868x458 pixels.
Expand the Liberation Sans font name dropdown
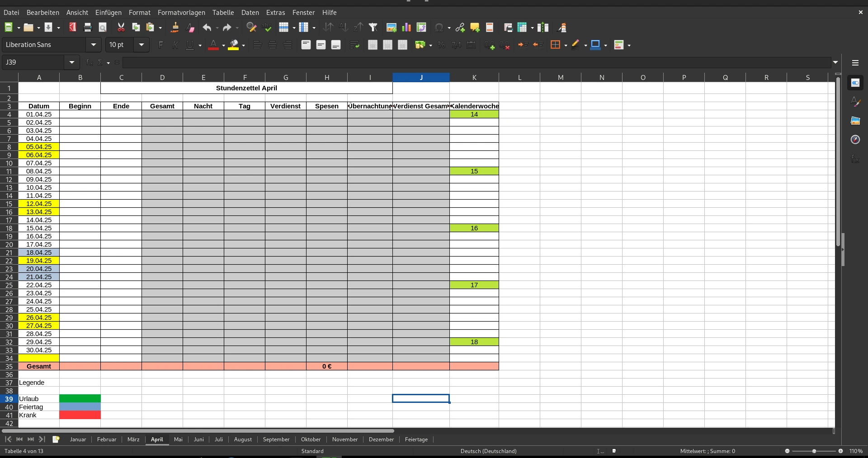94,45
